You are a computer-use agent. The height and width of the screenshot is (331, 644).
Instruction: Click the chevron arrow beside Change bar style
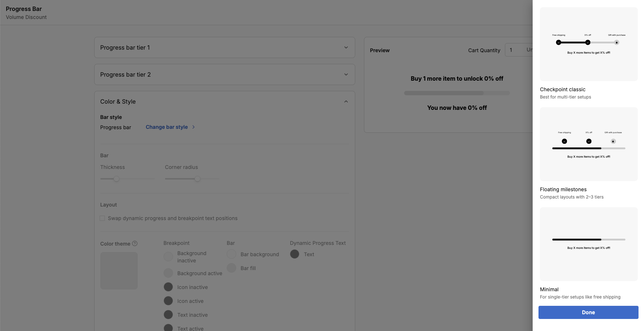[x=193, y=127]
